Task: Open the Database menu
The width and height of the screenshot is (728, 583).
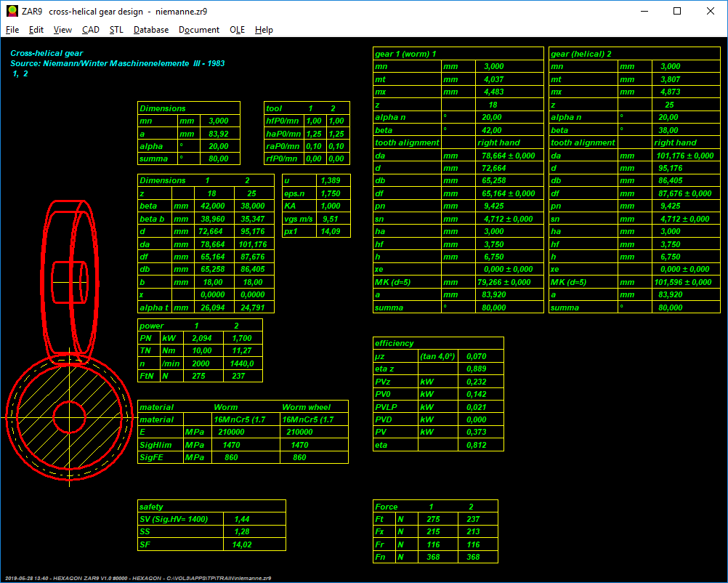Action: [151, 30]
